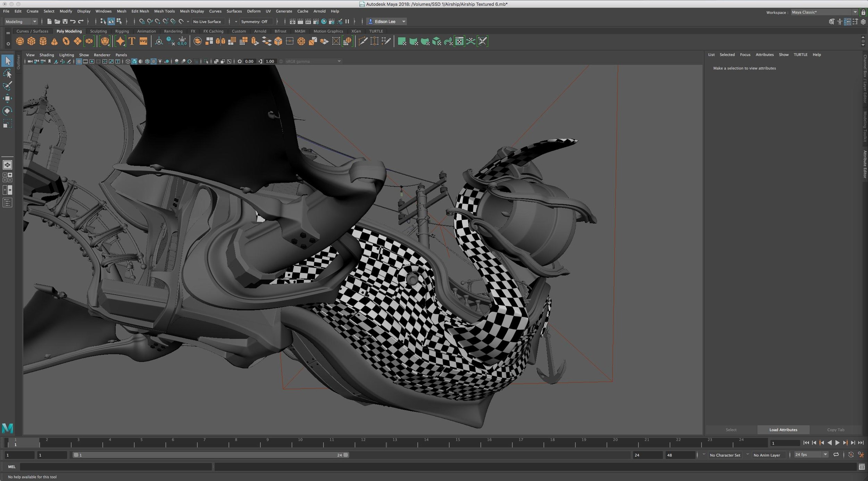This screenshot has width=868, height=481.
Task: Select the Lasso selection tool
Action: pos(8,73)
